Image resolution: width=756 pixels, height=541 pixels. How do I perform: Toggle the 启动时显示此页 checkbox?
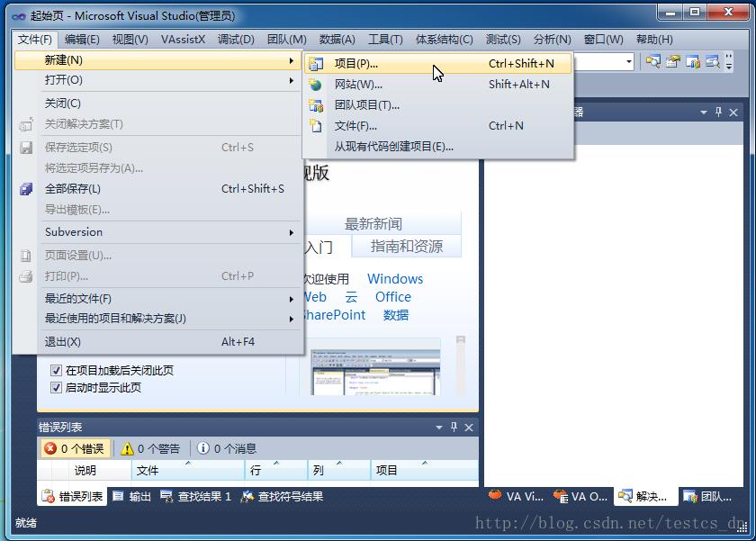(56, 388)
